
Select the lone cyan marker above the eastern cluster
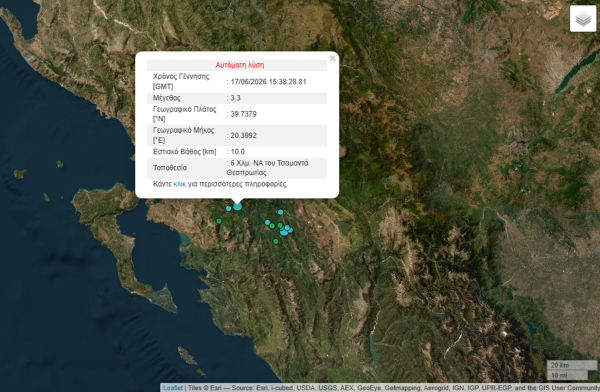[x=280, y=212]
